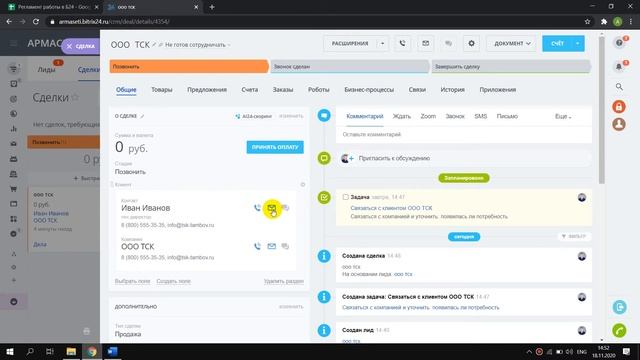
Task: Edit the deal title with pencil icon
Action: [x=154, y=44]
